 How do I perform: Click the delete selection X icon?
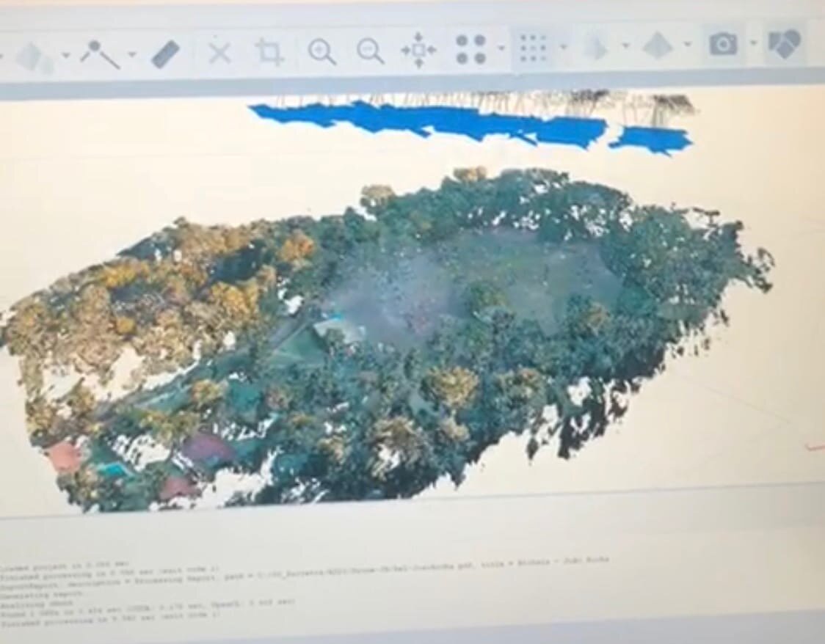point(219,53)
